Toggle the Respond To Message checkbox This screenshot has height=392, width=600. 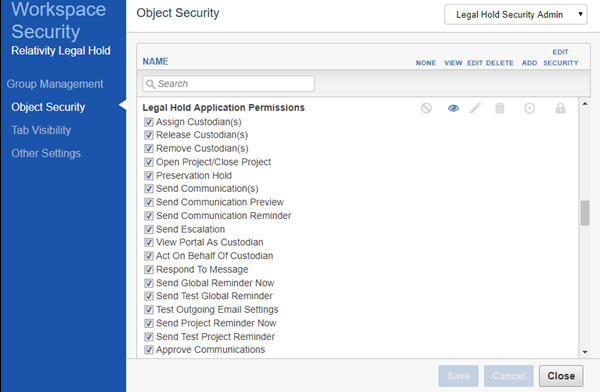point(148,270)
